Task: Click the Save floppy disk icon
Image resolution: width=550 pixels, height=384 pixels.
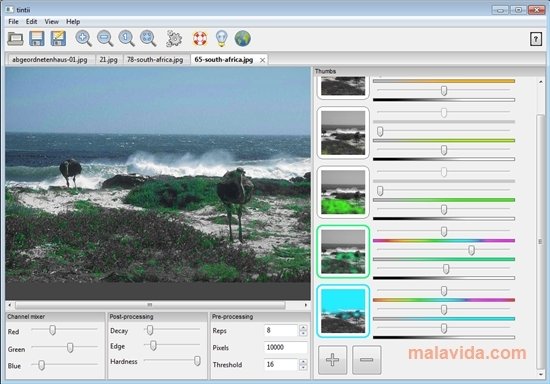Action: tap(36, 39)
